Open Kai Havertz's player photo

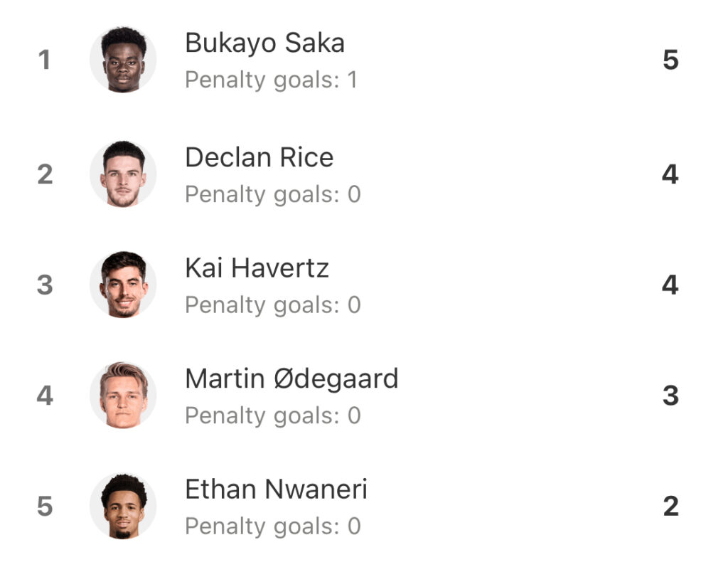(x=123, y=285)
